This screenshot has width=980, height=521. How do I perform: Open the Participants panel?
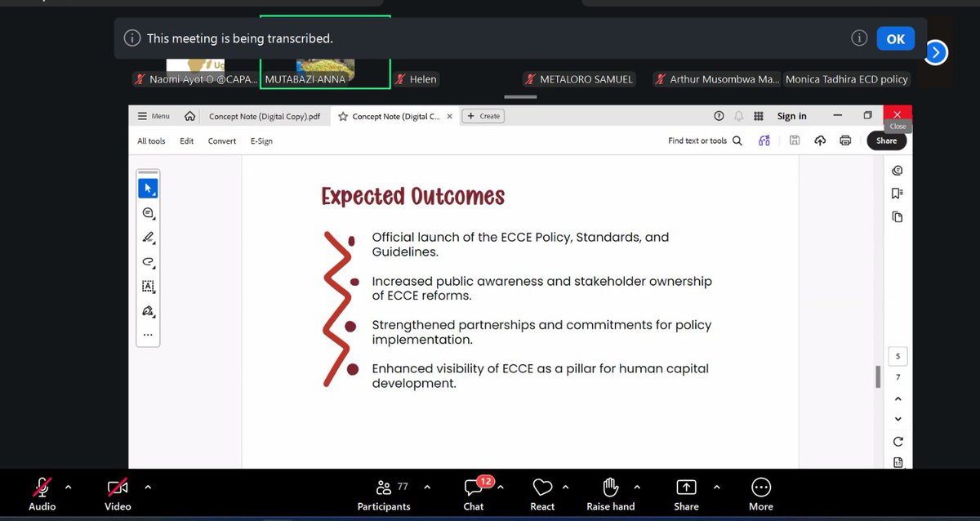pos(384,495)
